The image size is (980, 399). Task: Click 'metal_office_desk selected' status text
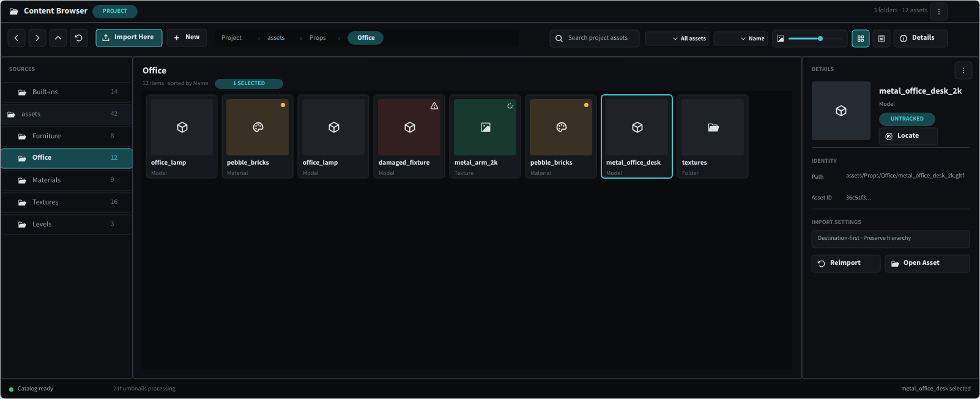click(935, 389)
